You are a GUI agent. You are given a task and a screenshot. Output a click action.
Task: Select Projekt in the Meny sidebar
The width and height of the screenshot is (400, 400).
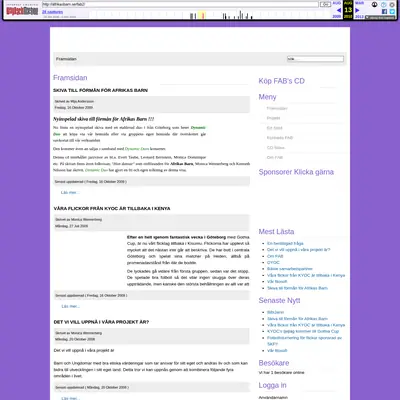pyautogui.click(x=273, y=118)
